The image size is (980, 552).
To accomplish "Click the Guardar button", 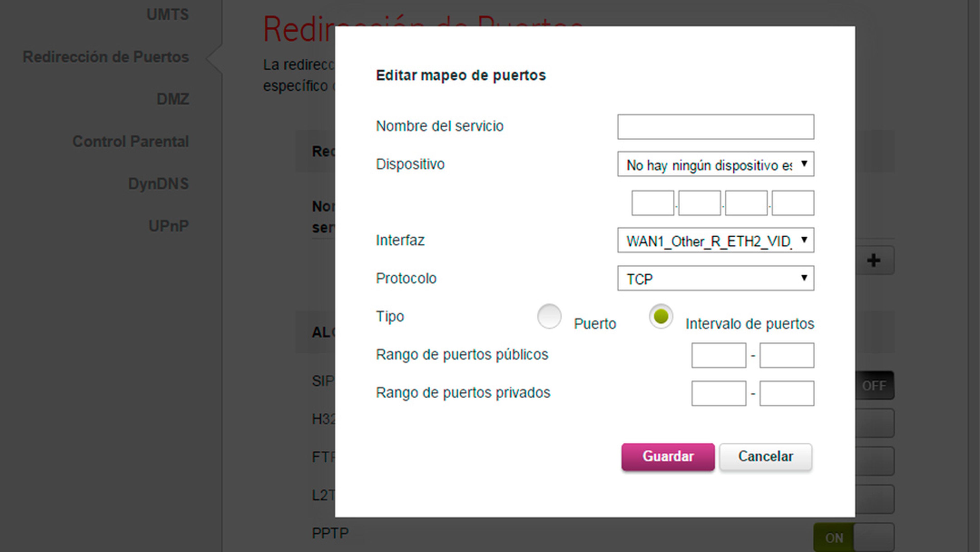I will pos(668,457).
